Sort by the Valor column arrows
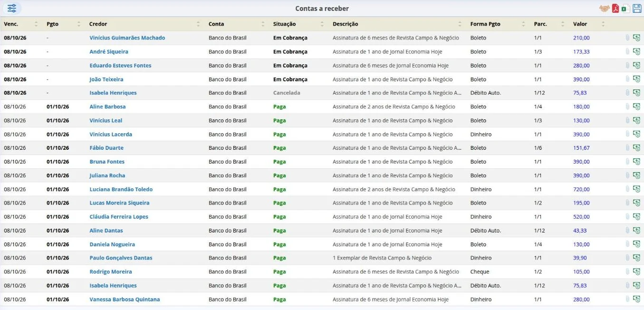The width and height of the screenshot is (644, 310). coord(603,24)
